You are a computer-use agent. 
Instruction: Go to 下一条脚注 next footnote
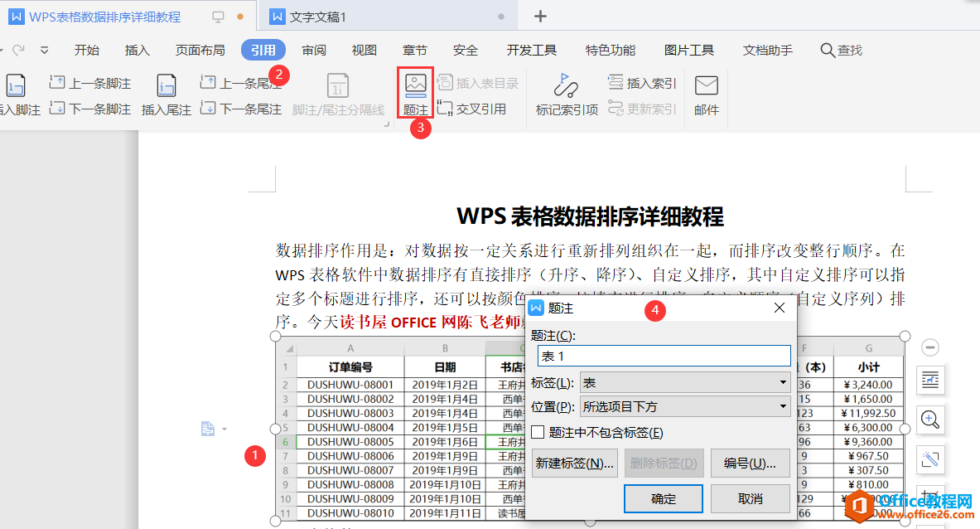(90, 109)
